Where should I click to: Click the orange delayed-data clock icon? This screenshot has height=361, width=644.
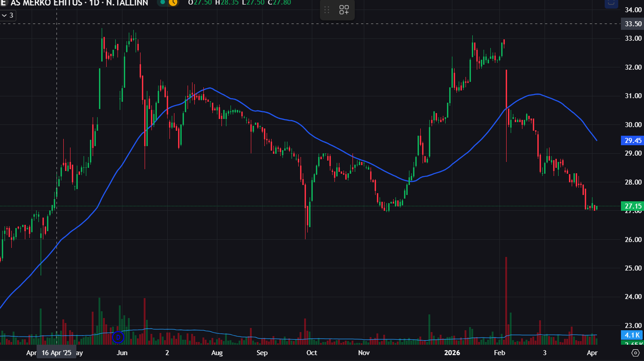click(173, 2)
